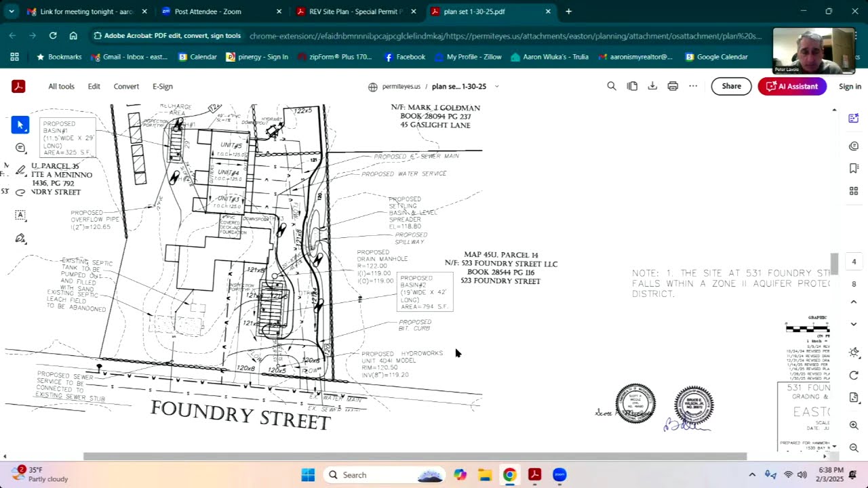Click the taskbar Search box
The width and height of the screenshot is (868, 488).
click(x=384, y=475)
